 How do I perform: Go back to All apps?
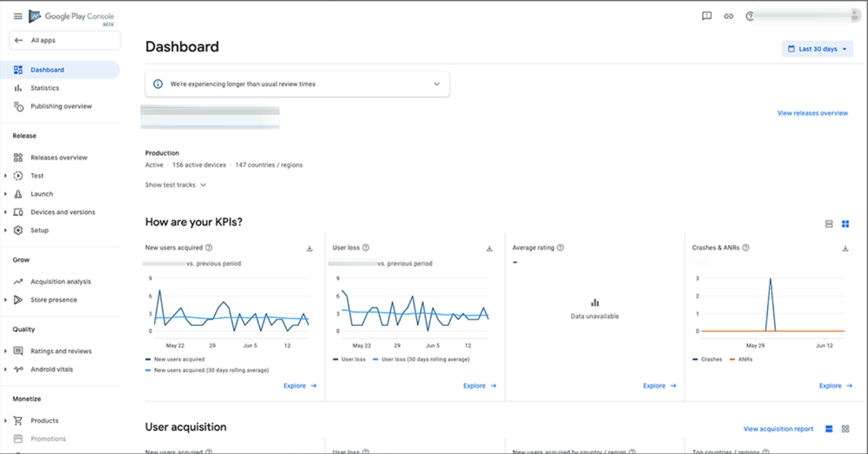pos(65,41)
